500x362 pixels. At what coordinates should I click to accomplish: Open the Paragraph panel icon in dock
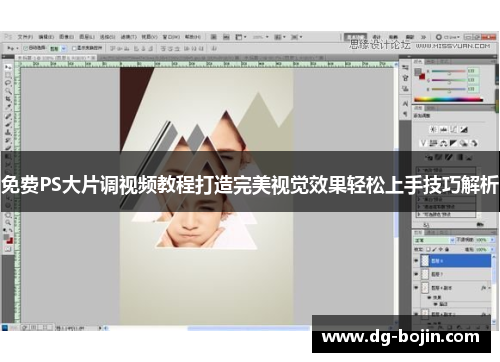pos(405,114)
